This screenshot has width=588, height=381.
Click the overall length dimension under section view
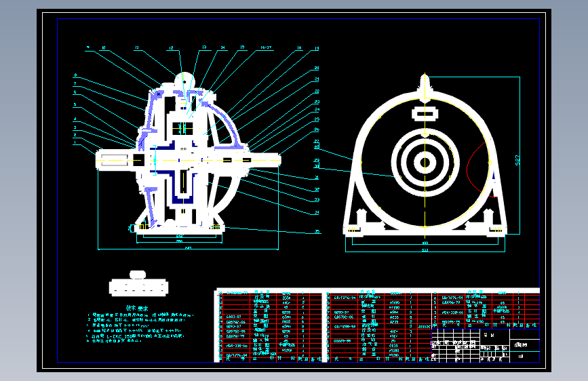click(x=189, y=248)
